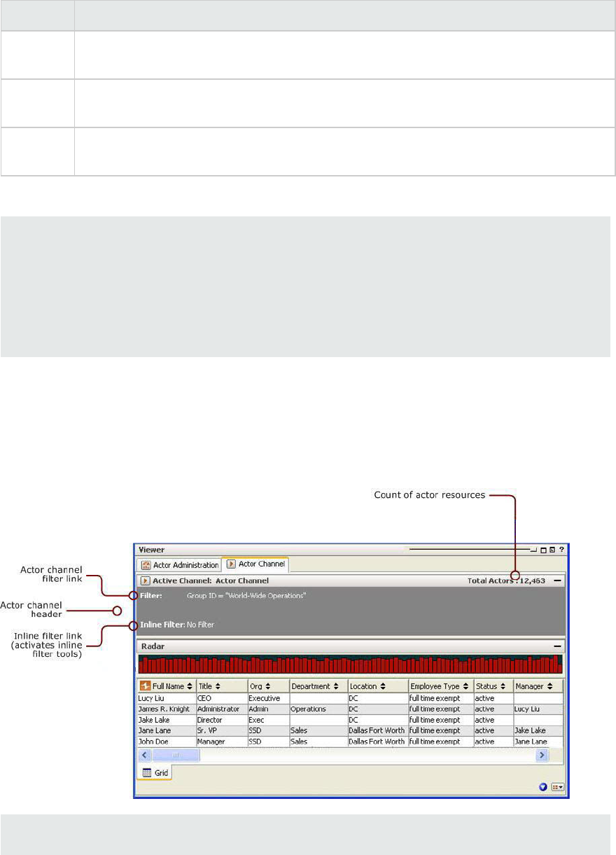
Task: Open the Grid view tab
Action: click(x=155, y=772)
